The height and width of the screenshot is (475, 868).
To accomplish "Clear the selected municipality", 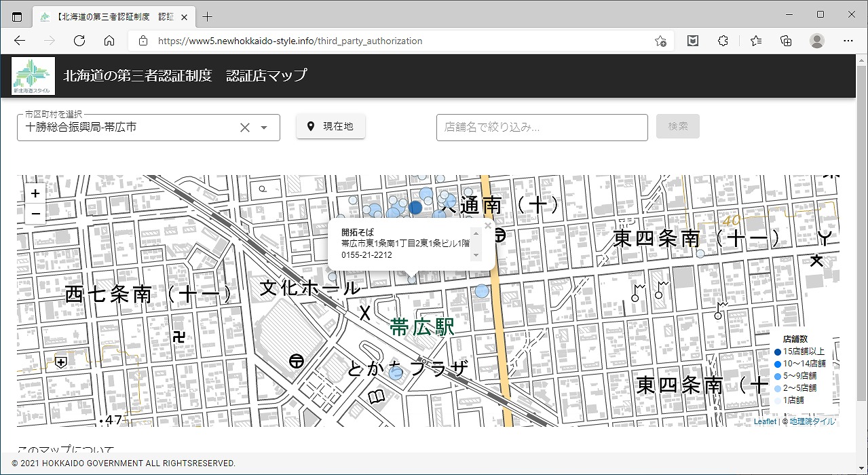I will click(245, 128).
